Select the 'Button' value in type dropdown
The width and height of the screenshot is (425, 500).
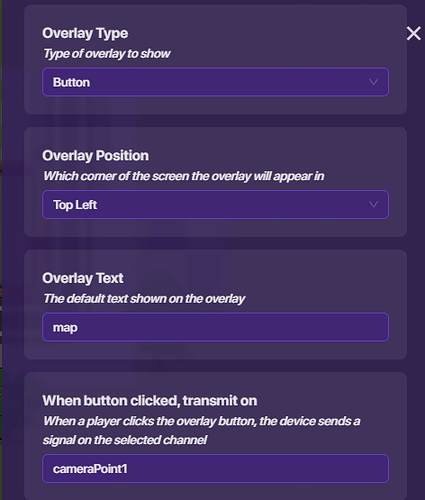[71, 82]
